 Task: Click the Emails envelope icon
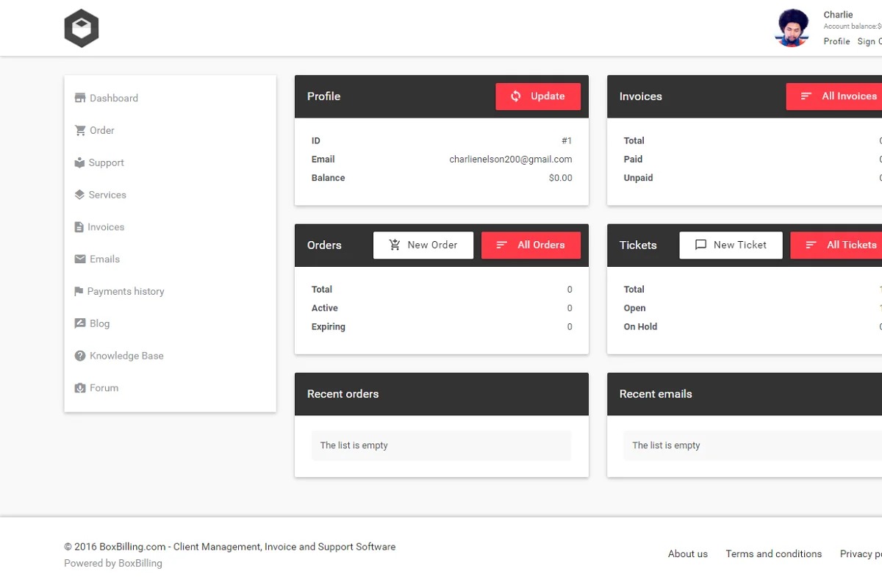[x=80, y=259]
